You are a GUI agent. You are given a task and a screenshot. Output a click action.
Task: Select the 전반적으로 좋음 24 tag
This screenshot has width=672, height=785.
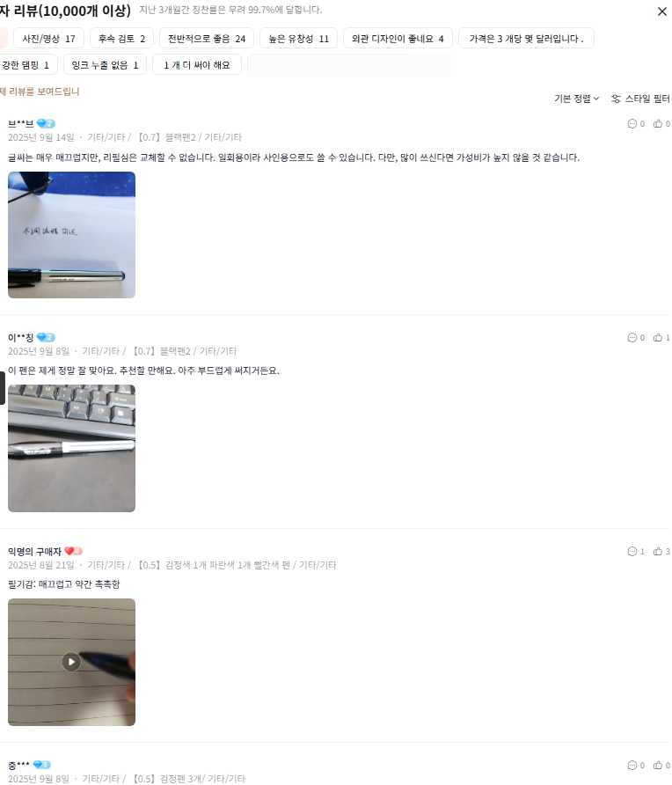(207, 39)
